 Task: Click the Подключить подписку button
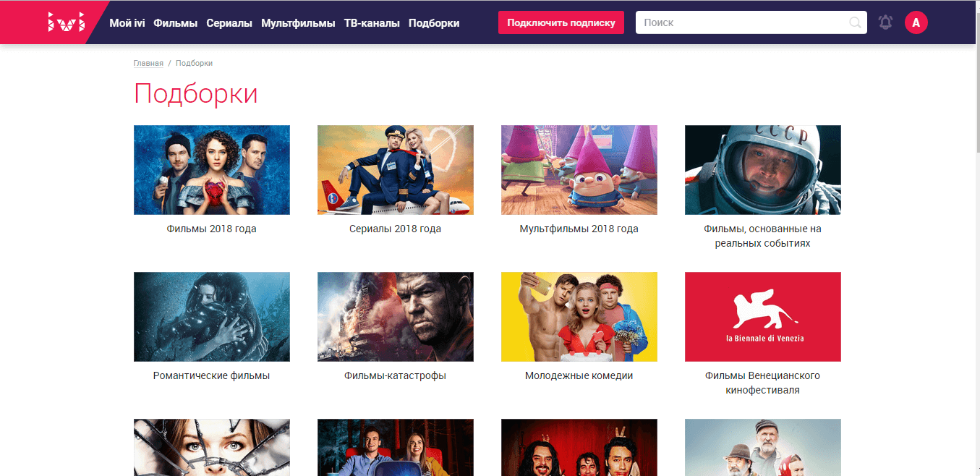[x=561, y=22]
